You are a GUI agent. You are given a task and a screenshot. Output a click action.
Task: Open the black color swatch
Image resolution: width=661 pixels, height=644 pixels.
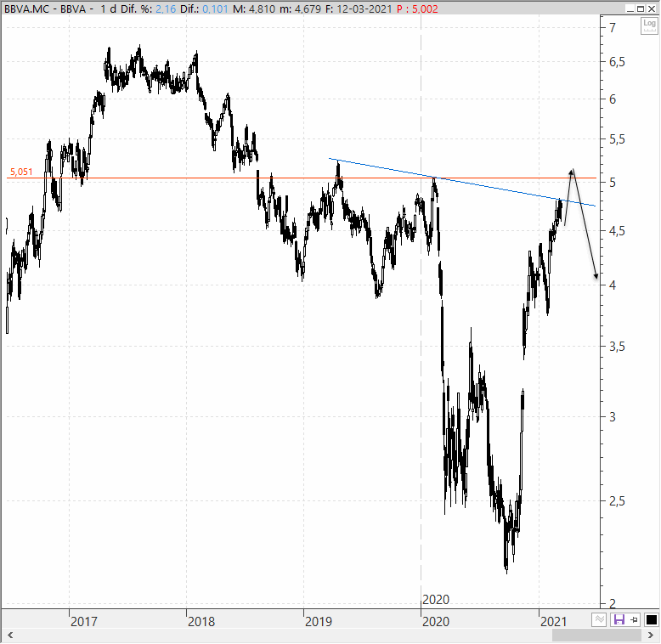(652, 619)
